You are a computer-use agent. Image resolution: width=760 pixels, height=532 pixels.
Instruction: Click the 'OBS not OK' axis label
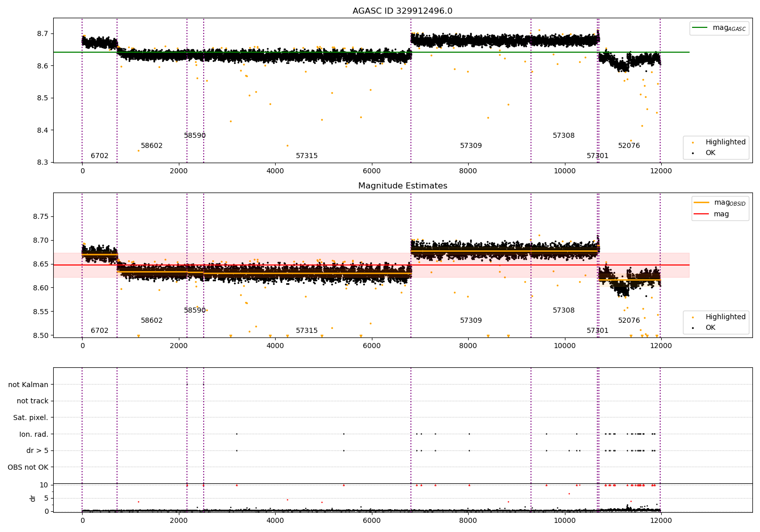pyautogui.click(x=28, y=467)
